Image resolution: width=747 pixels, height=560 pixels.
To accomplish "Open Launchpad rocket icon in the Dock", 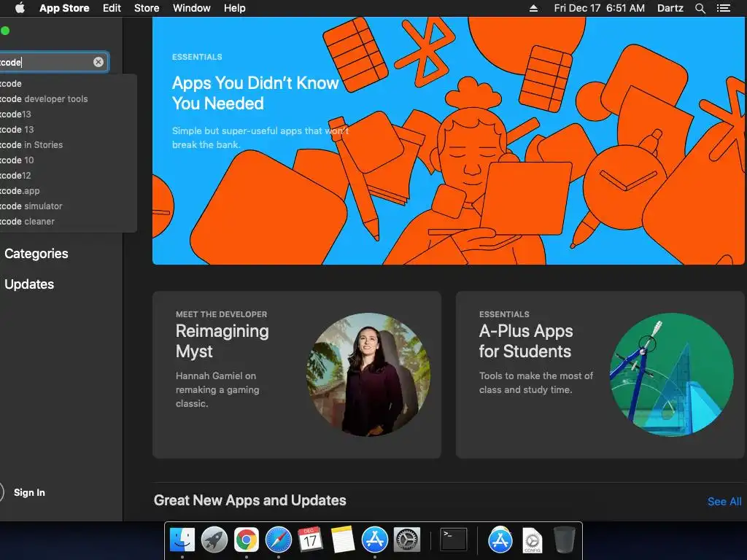I will click(214, 540).
